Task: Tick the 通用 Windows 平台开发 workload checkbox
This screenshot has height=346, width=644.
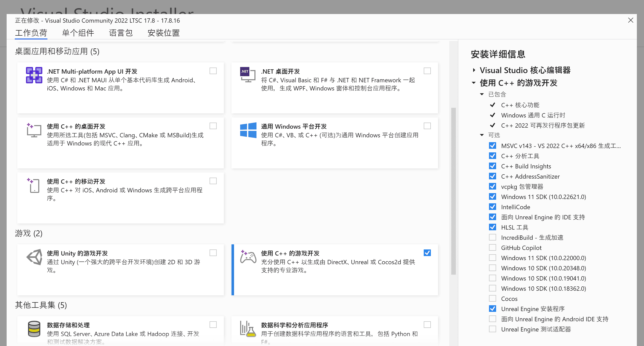Action: pos(427,126)
